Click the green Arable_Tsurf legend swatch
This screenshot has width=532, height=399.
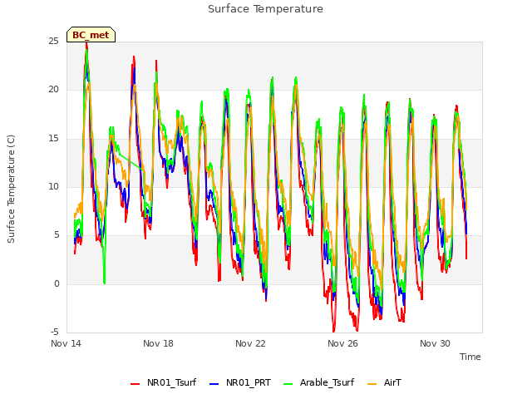288,384
